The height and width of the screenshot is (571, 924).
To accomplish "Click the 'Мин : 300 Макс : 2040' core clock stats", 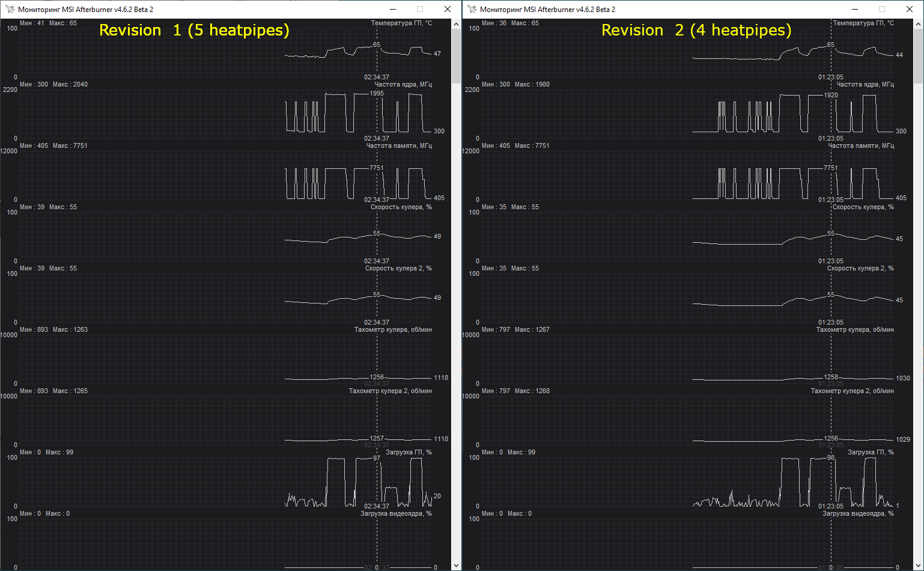I will click(x=53, y=84).
